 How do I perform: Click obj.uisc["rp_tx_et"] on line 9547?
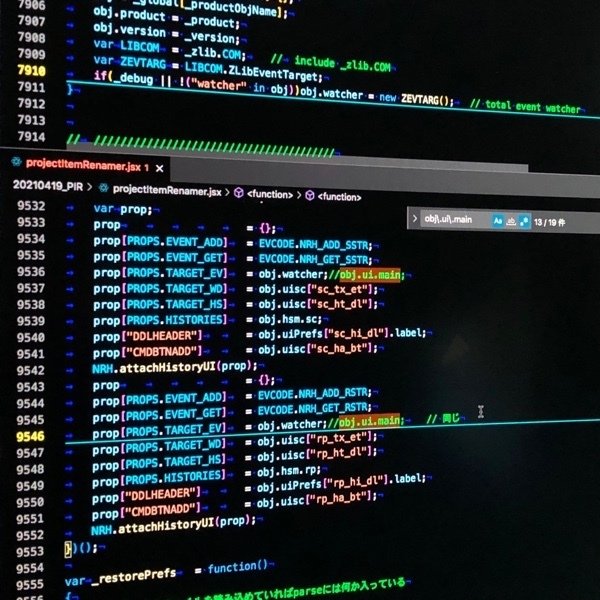pos(317,439)
